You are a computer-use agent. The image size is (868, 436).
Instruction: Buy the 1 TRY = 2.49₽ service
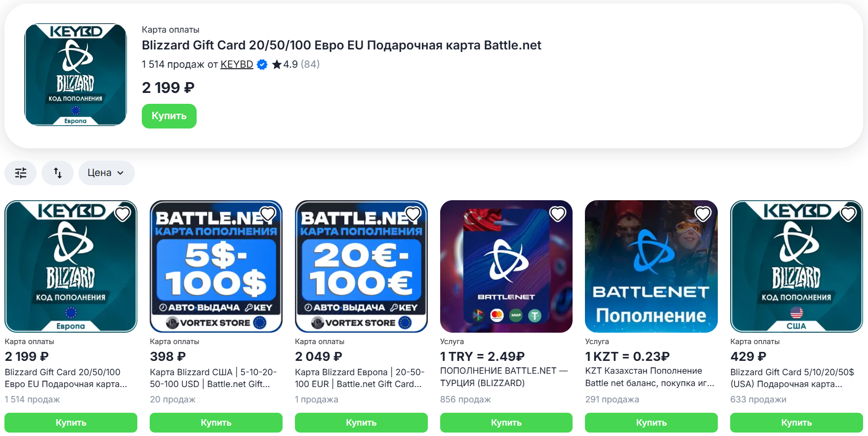pyautogui.click(x=506, y=423)
